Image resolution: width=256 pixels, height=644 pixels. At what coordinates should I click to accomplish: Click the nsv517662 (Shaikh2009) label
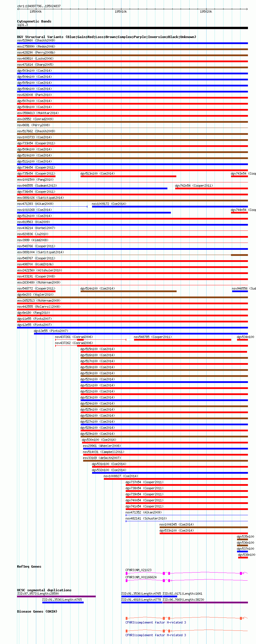pos(36,131)
